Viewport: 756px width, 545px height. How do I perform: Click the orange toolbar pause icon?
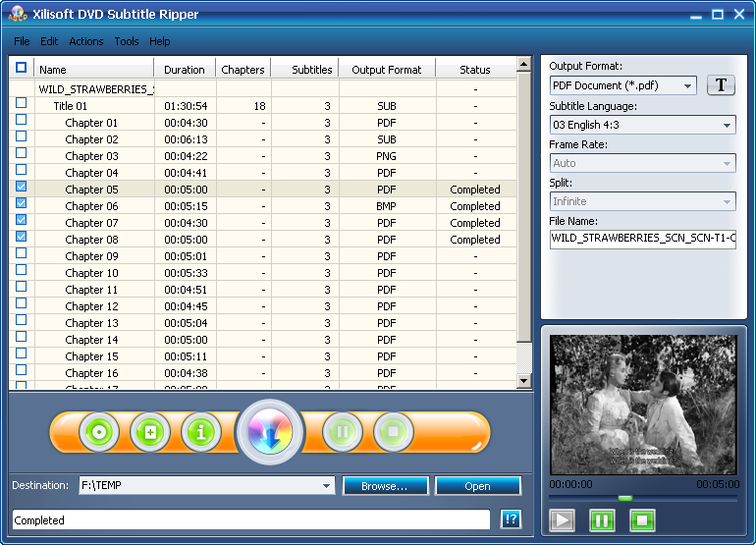pyautogui.click(x=343, y=431)
